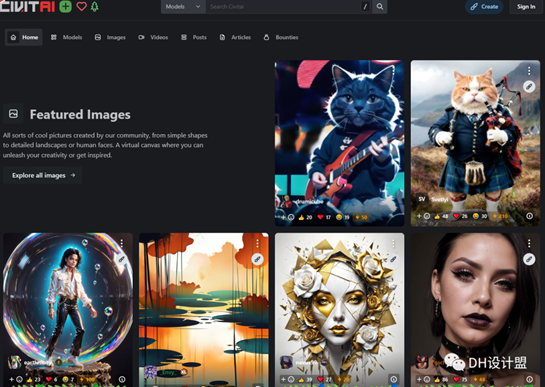The width and height of the screenshot is (545, 387).
Task: Open the dramiclube user profile
Action: (x=309, y=202)
